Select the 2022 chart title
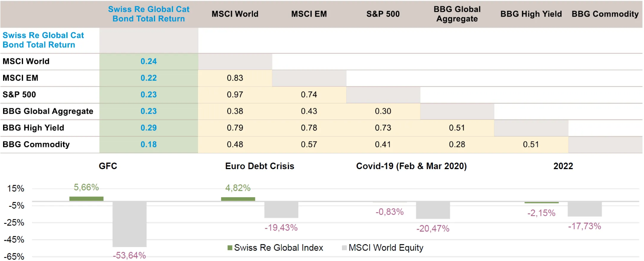Image resolution: width=644 pixels, height=261 pixels. pos(563,166)
